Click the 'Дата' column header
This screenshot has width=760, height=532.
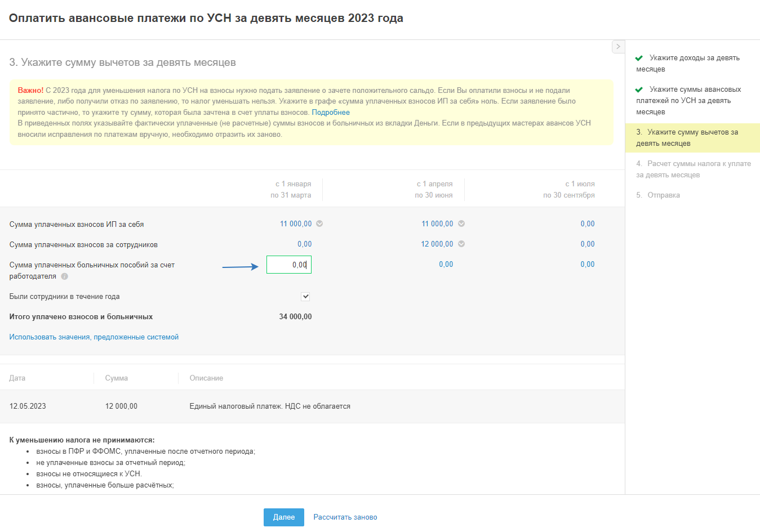(17, 378)
